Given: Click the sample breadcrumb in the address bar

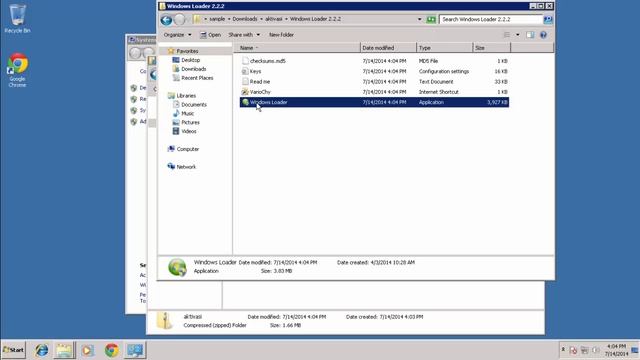Looking at the screenshot, I should coord(217,19).
